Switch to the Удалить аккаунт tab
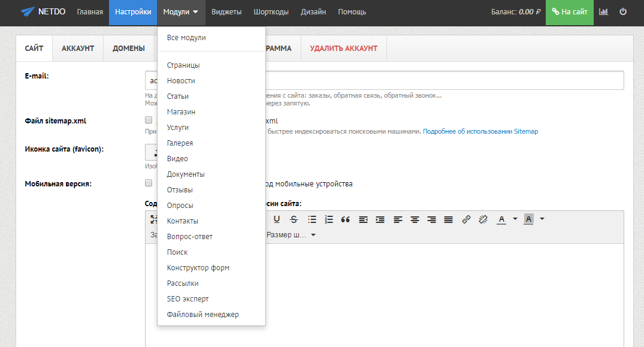644x347 pixels. (x=343, y=49)
